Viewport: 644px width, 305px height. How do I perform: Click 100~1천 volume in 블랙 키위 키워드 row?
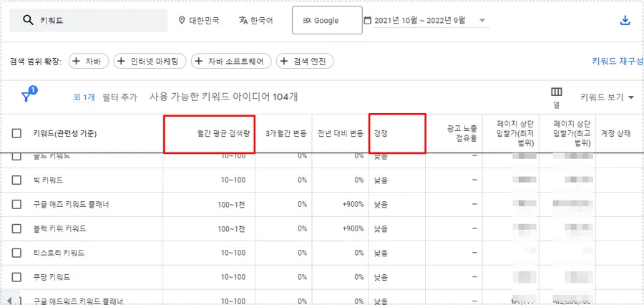click(232, 228)
